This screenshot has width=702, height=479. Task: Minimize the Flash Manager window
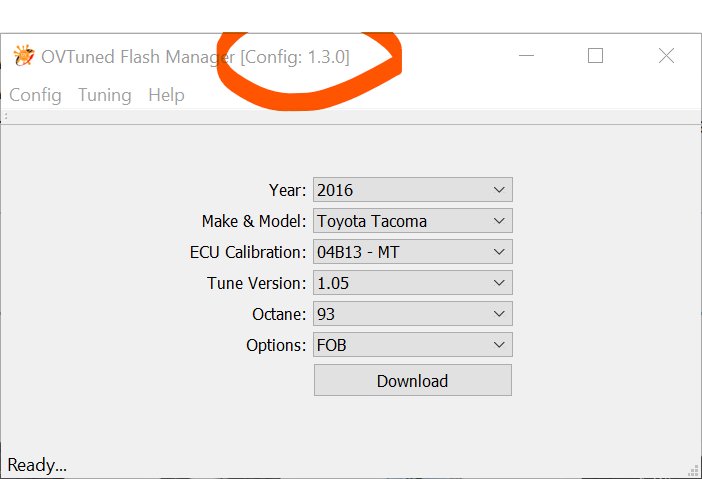(526, 56)
